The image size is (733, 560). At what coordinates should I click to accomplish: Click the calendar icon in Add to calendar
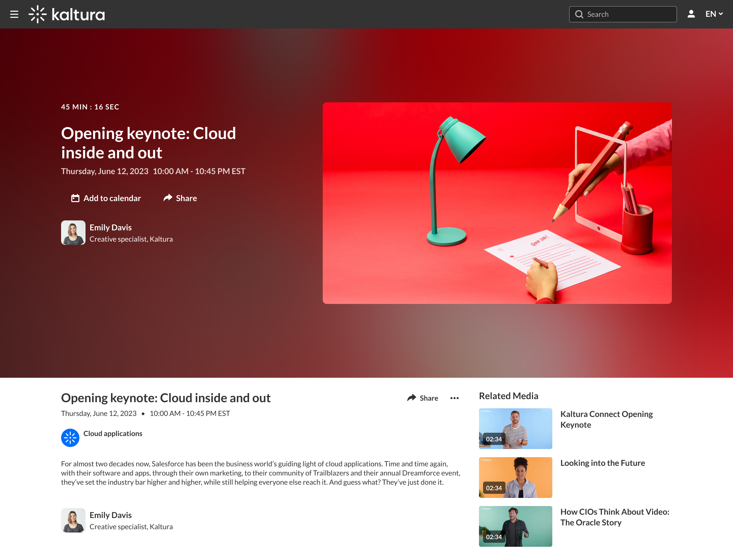tap(75, 198)
